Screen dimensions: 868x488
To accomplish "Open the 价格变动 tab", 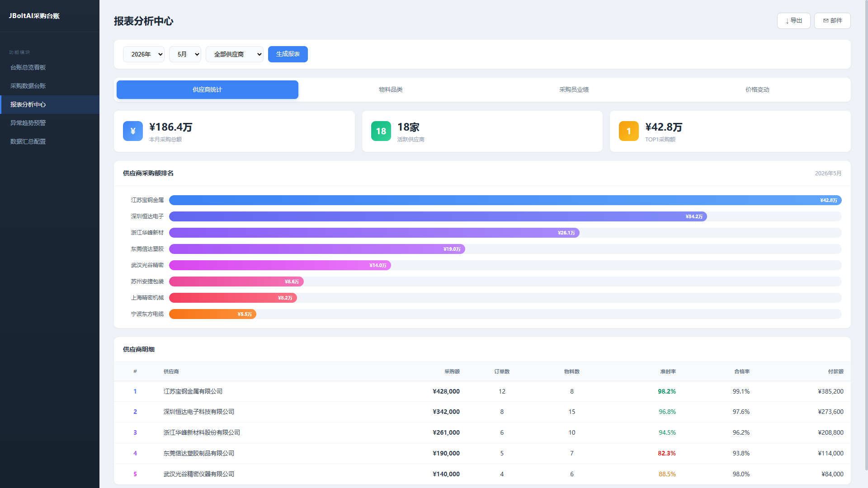I will click(x=757, y=89).
